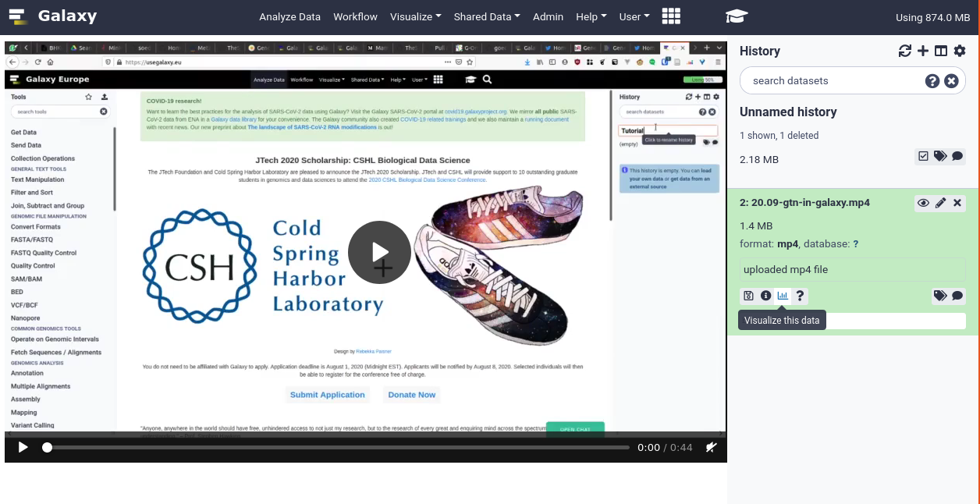Open the Admin page
This screenshot has height=504, width=980.
(x=548, y=16)
